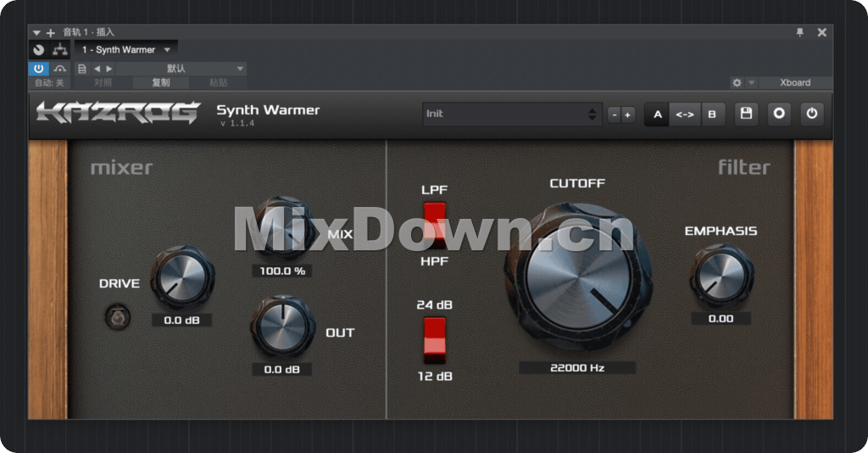Click the OUT 0.0 dB value field
This screenshot has width=868, height=453.
tap(281, 369)
